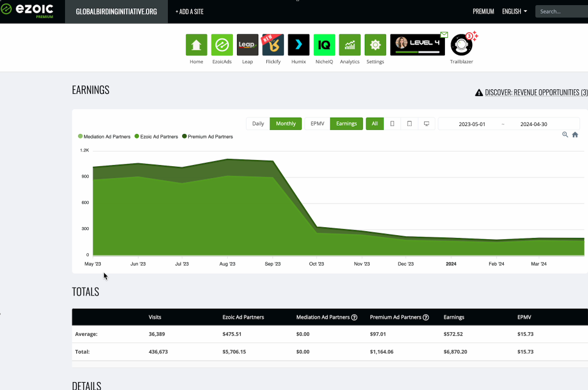
Task: Click the $1,164.06 premium total cell
Action: pos(382,352)
